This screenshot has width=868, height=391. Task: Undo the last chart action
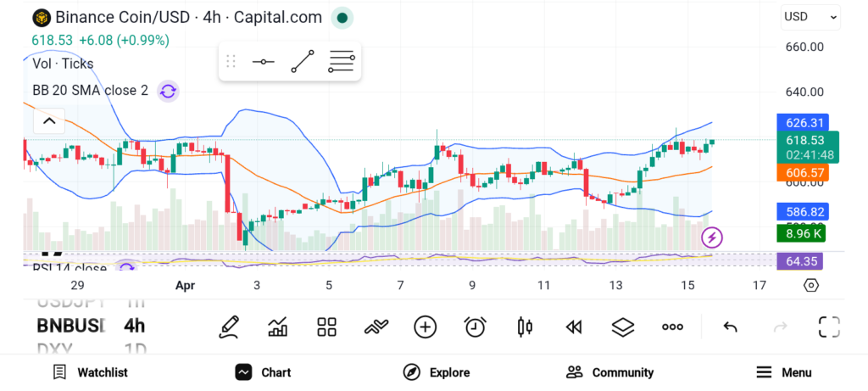(730, 327)
